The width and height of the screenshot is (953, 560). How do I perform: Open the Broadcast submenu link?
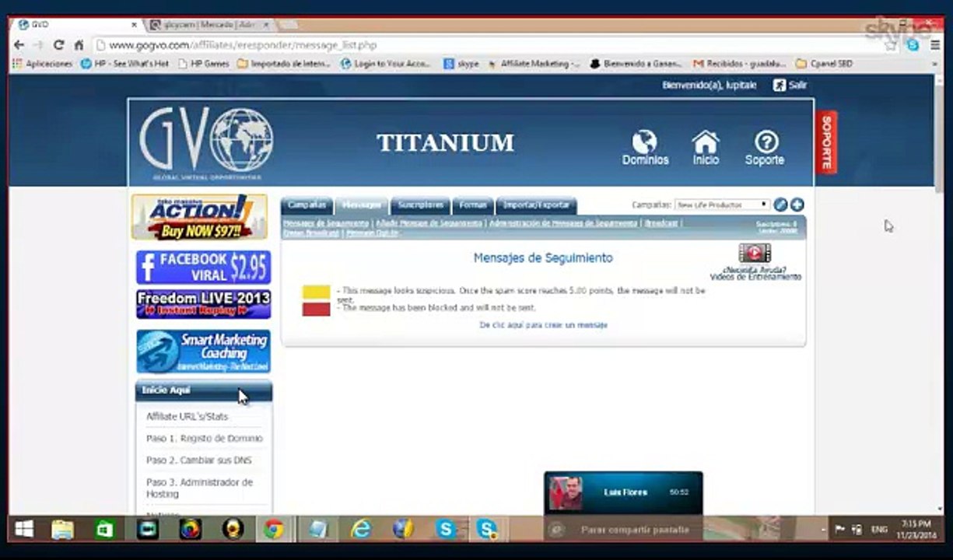coord(661,223)
